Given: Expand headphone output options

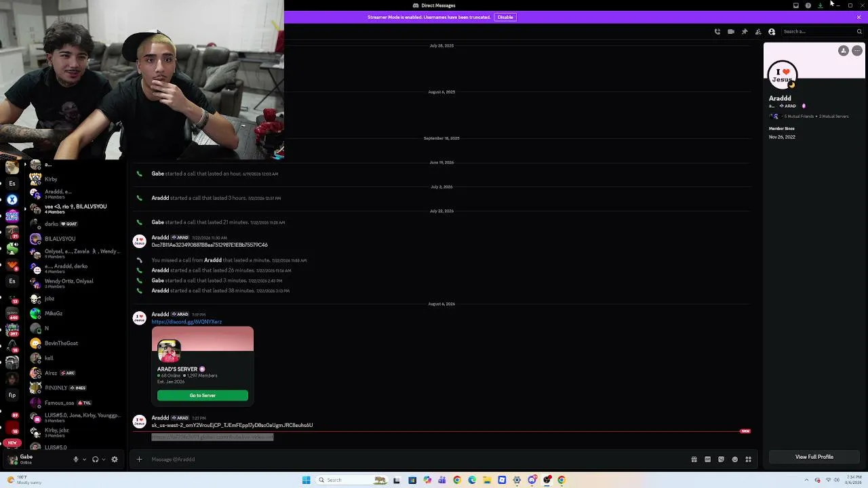Looking at the screenshot, I should tap(103, 460).
